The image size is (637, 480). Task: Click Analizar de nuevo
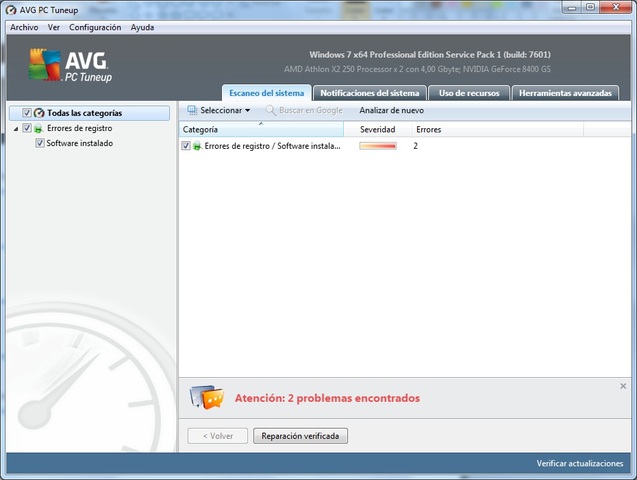coord(391,110)
